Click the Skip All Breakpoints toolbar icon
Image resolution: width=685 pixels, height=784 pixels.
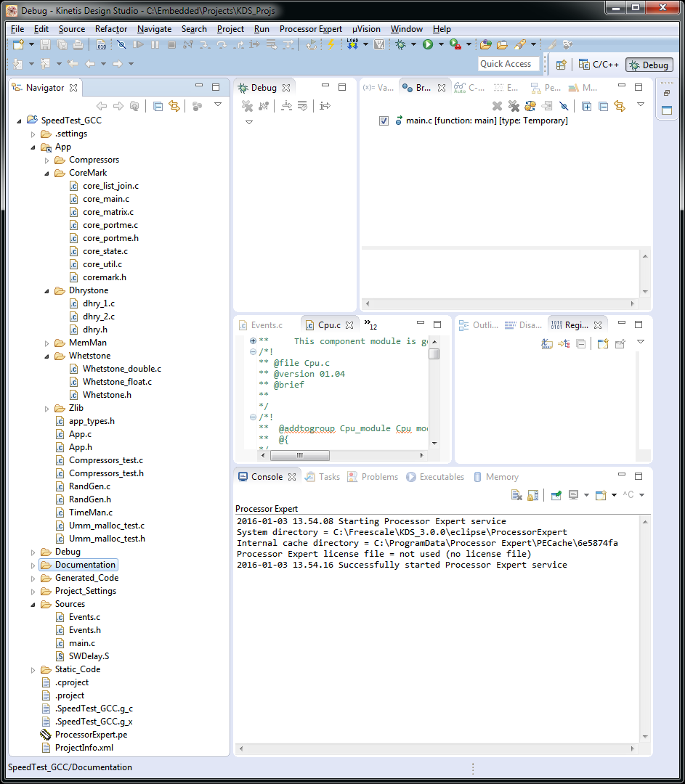pyautogui.click(x=121, y=44)
